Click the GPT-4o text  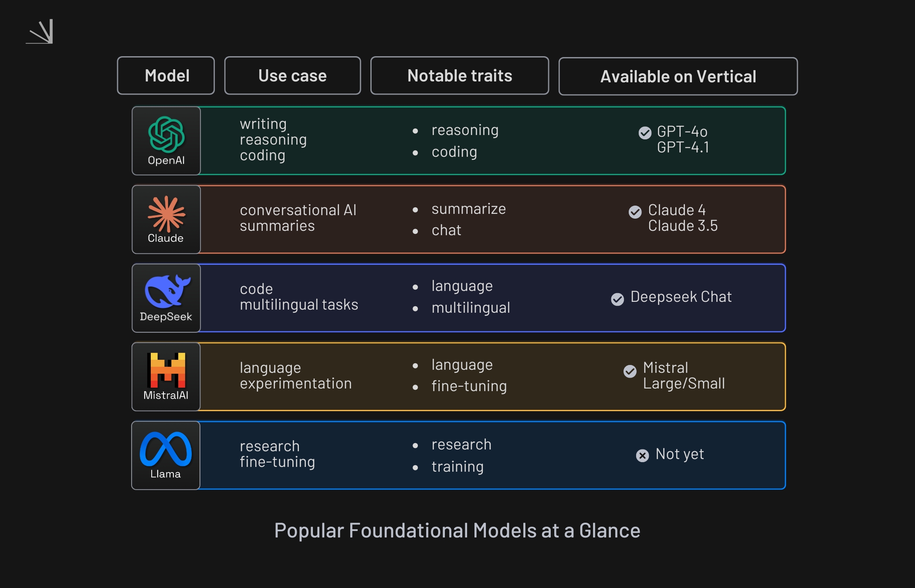[x=682, y=132]
